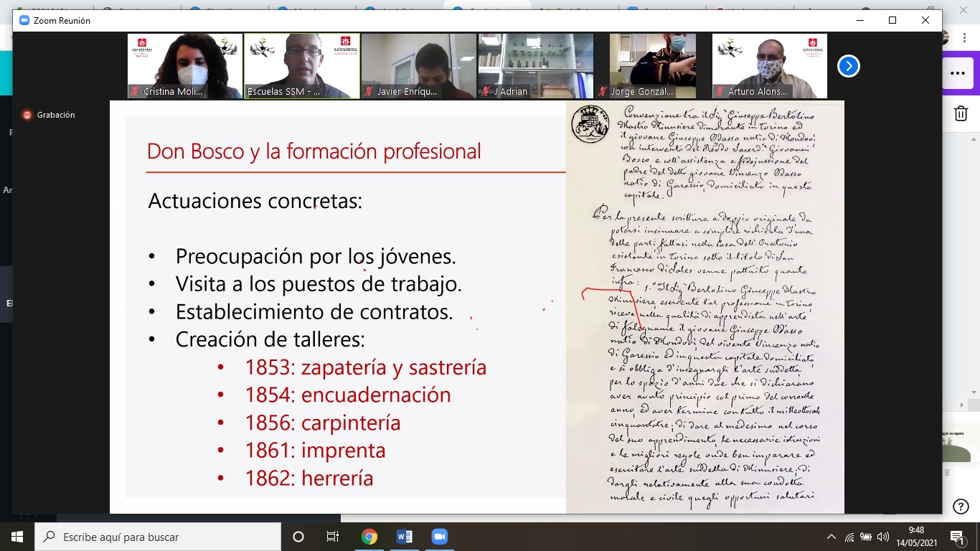Select Arturo Alonso's video thumbnail
The width and height of the screenshot is (980, 551).
pyautogui.click(x=769, y=66)
